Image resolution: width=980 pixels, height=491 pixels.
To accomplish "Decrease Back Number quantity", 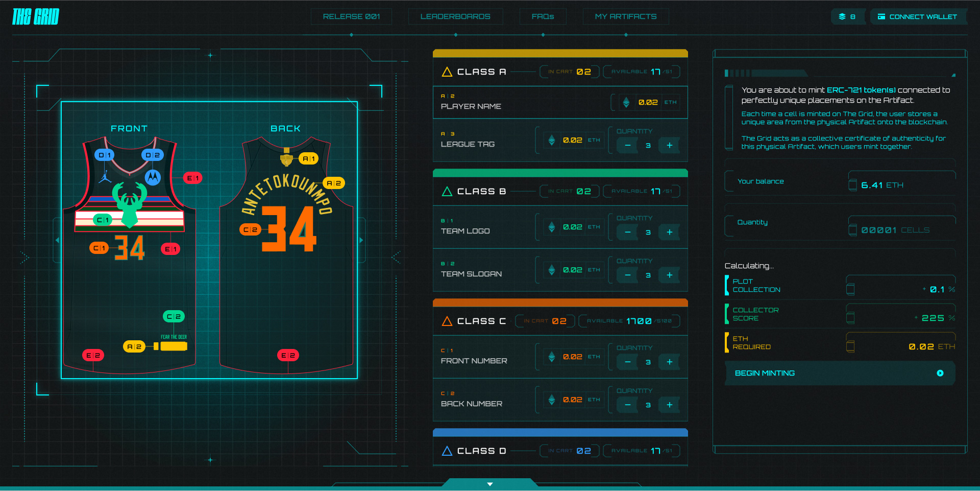I will (x=628, y=405).
